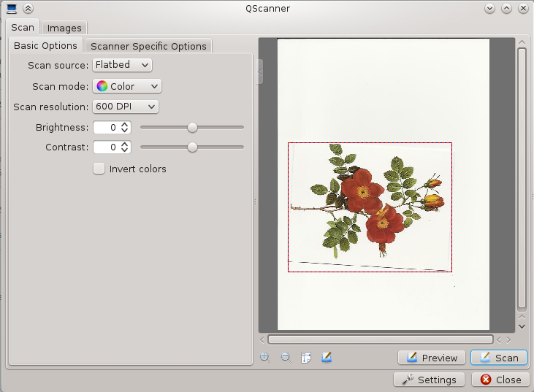The image size is (534, 392).
Task: Decrease Contrast using the spinbox down arrow
Action: click(125, 150)
